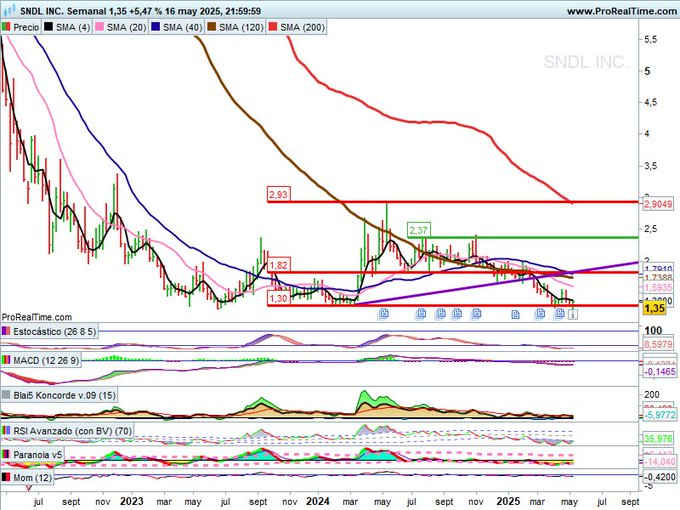Click the 2,9049 SMA value on price axis
The height and width of the screenshot is (510, 680).
pyautogui.click(x=658, y=204)
